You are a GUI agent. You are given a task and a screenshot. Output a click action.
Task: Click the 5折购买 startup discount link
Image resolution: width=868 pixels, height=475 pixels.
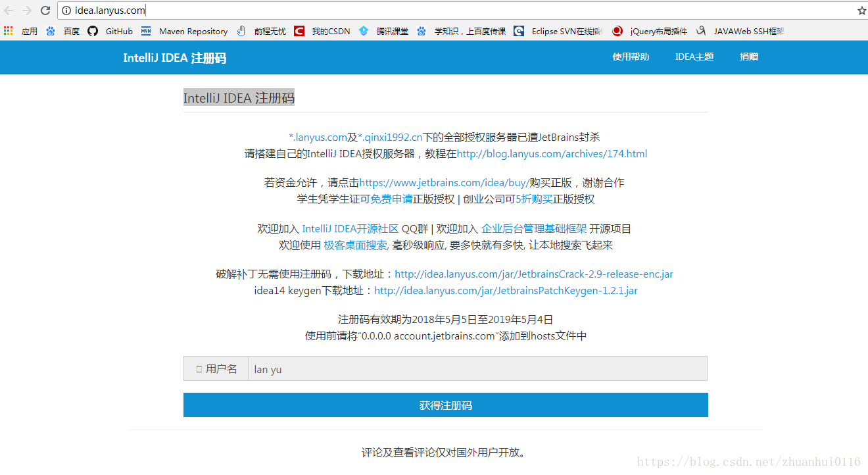pos(534,199)
